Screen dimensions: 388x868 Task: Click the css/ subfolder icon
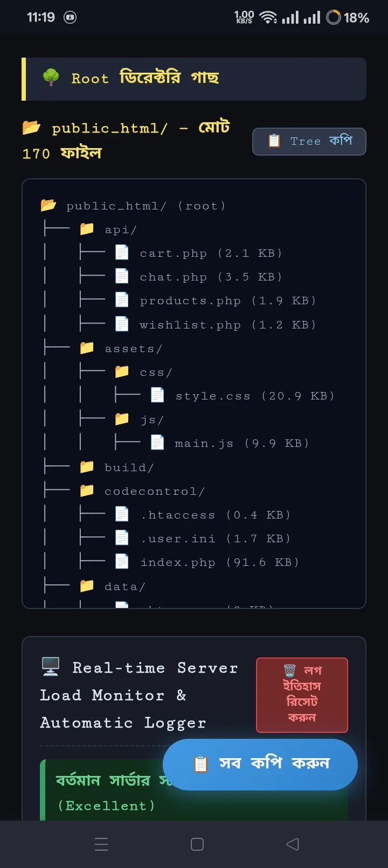pyautogui.click(x=122, y=372)
